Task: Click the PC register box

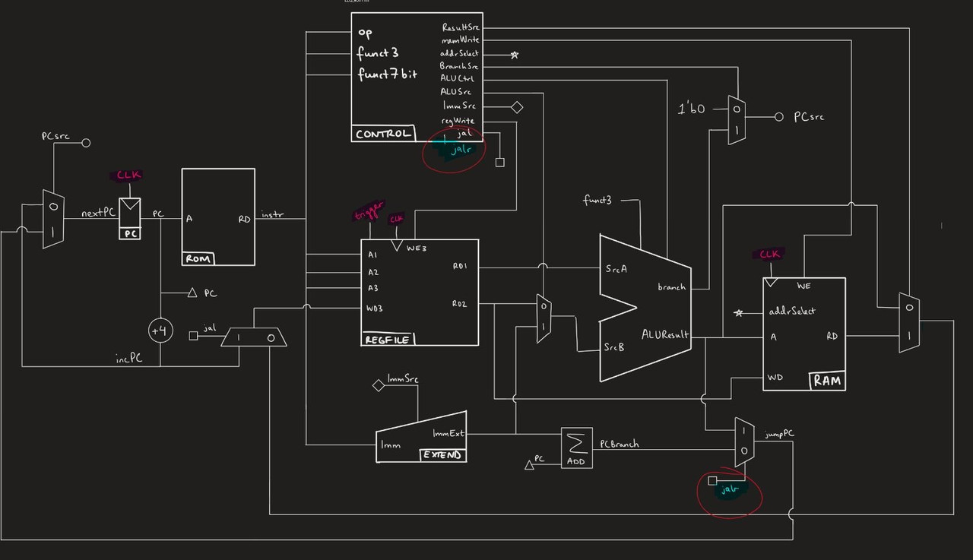Action: pyautogui.click(x=131, y=219)
